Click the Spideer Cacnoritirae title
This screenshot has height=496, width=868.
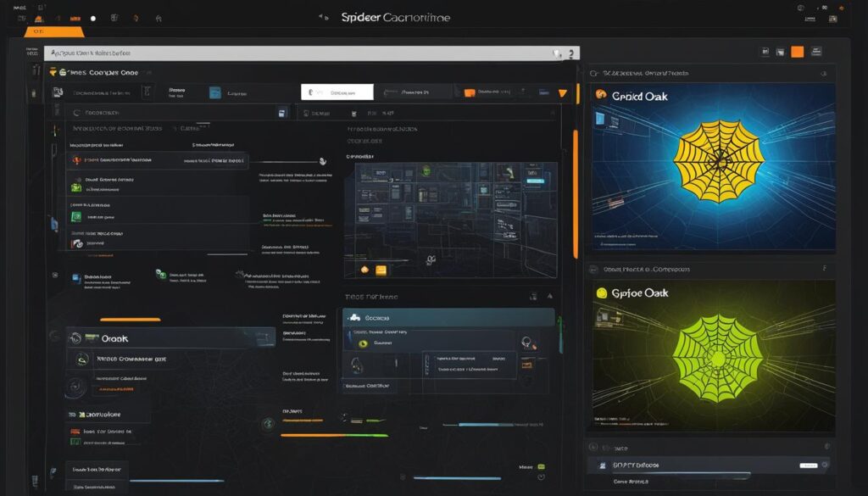coord(395,18)
